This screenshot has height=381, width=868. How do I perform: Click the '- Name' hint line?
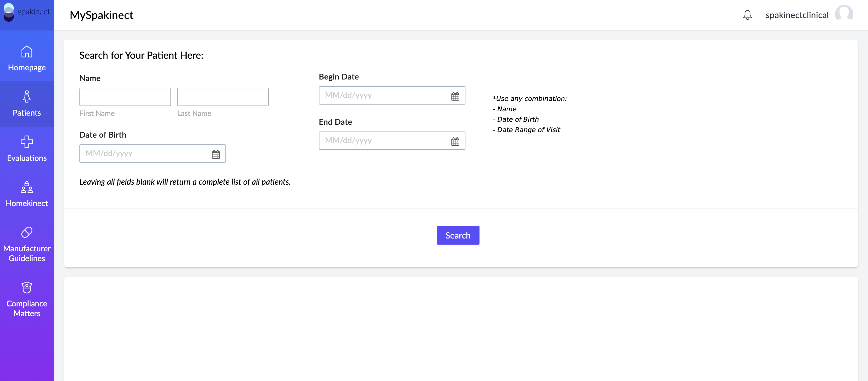coord(505,109)
